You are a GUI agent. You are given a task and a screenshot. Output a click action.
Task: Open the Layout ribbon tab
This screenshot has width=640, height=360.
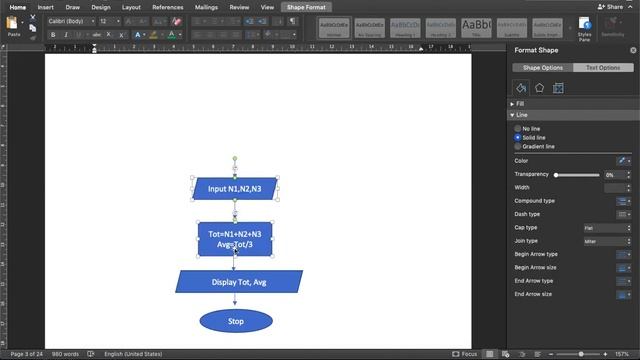click(131, 7)
